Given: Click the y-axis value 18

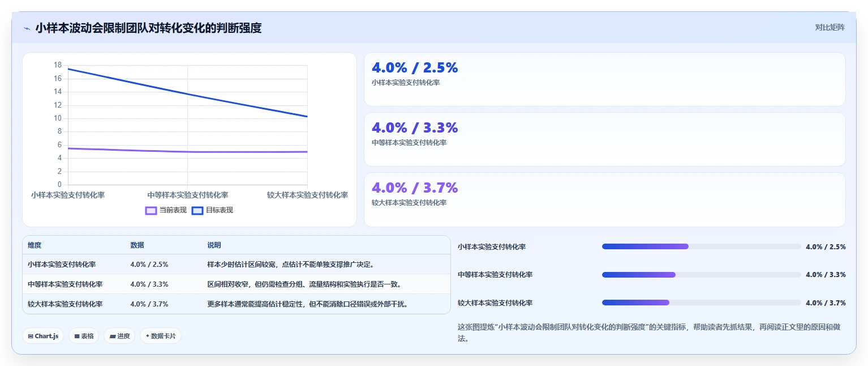Looking at the screenshot, I should pos(58,65).
